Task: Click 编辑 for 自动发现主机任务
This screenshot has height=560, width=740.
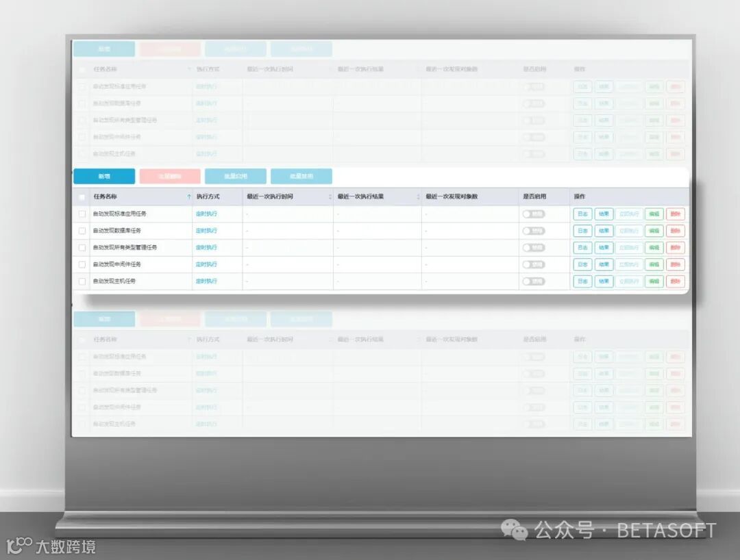Action: (x=654, y=281)
